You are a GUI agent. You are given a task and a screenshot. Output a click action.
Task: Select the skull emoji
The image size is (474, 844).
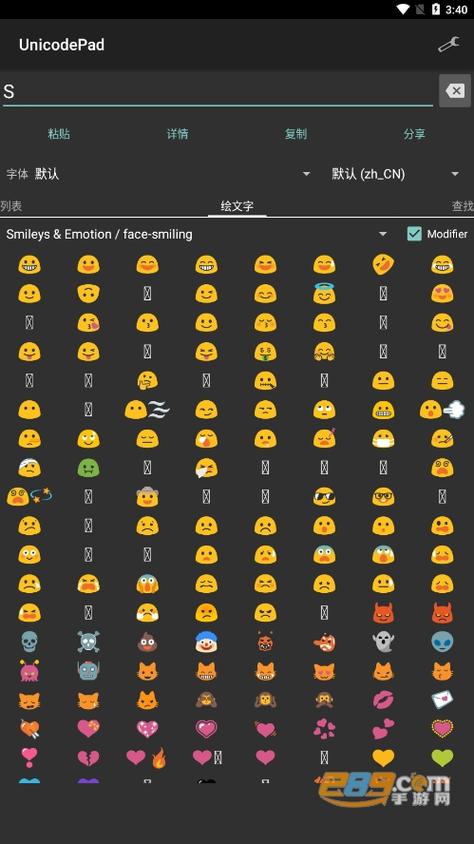click(29, 642)
